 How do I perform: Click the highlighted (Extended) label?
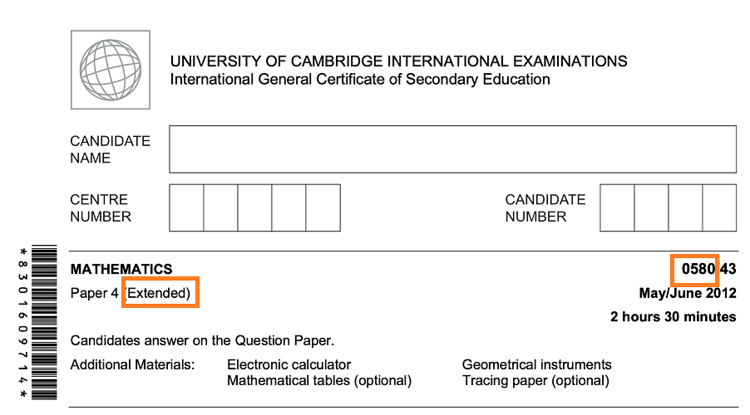click(158, 293)
